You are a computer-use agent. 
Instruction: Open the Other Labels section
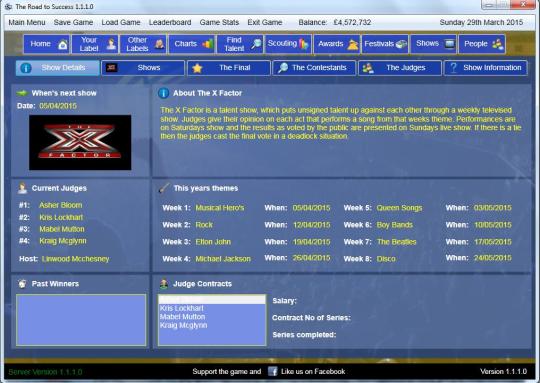pos(143,44)
